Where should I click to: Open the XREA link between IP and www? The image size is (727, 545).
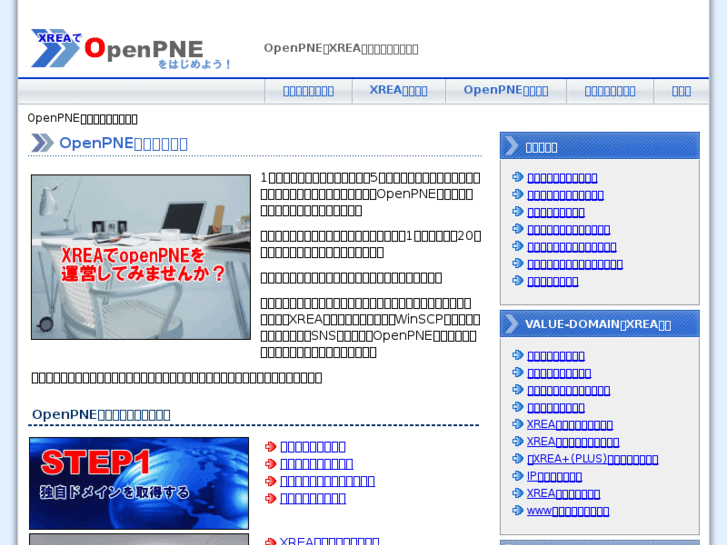pos(563,494)
